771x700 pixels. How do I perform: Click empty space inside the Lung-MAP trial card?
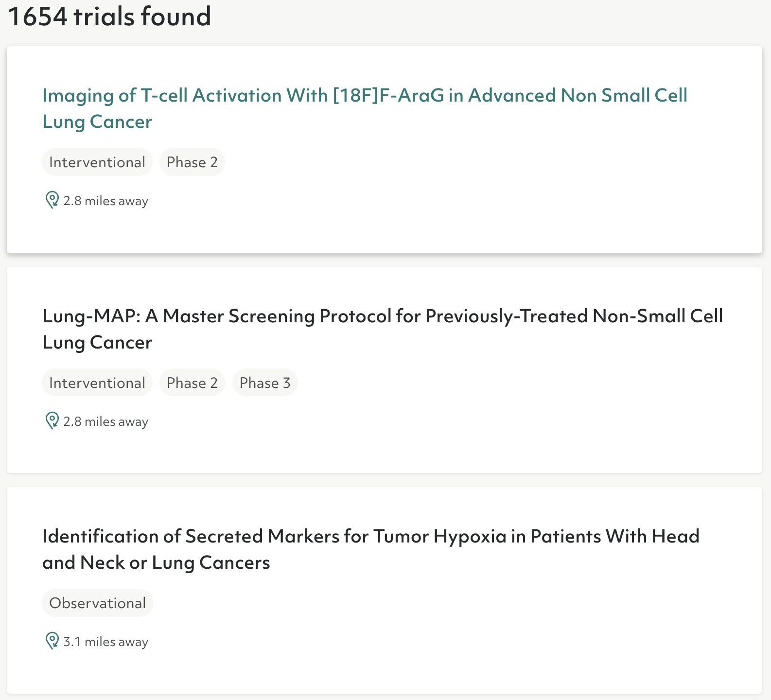click(x=486, y=418)
